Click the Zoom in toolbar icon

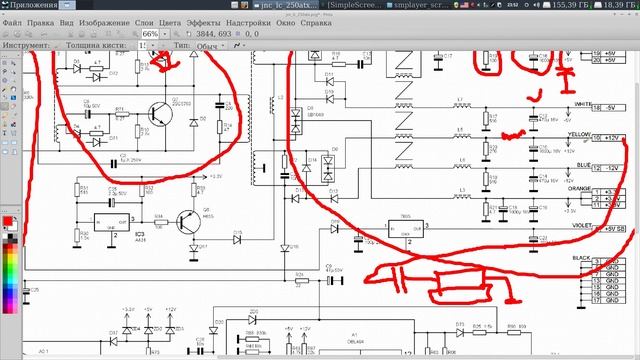tap(176, 34)
